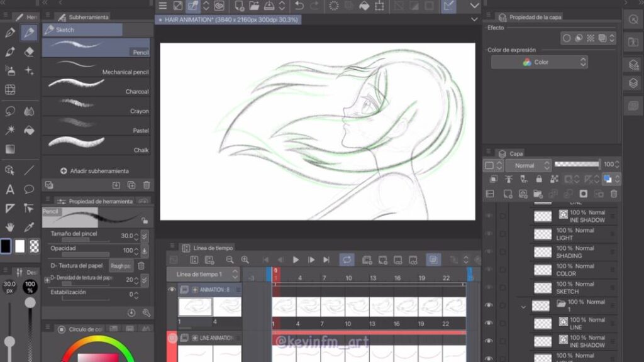The image size is (644, 362).
Task: Switch to the Capa panel tab
Action: pyautogui.click(x=511, y=154)
